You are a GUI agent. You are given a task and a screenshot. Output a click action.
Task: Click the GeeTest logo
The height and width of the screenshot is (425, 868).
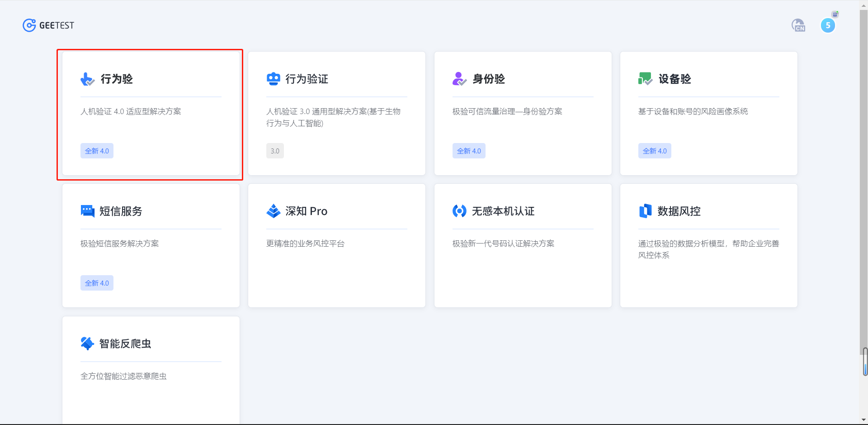(x=48, y=25)
